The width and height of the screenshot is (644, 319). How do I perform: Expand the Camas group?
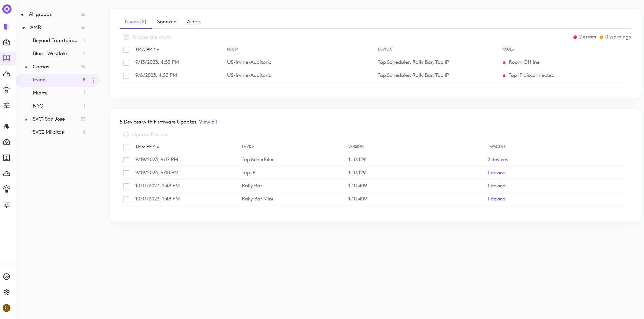click(x=26, y=67)
